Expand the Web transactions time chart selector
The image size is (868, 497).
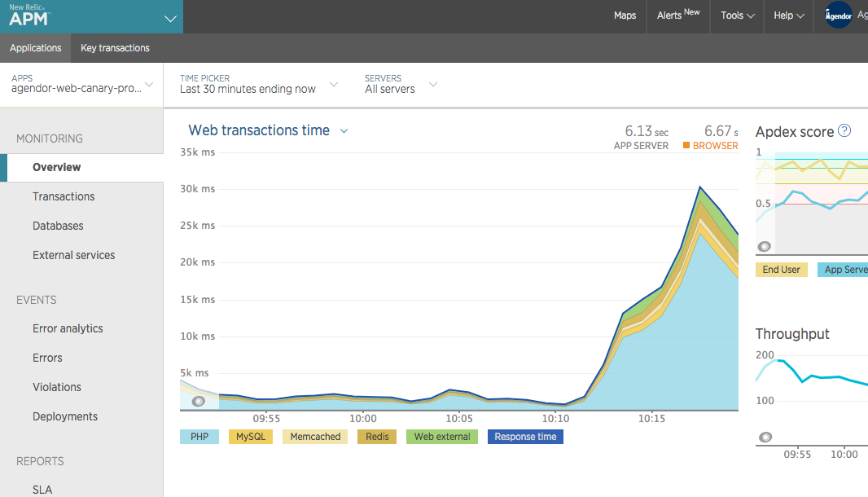click(x=344, y=131)
